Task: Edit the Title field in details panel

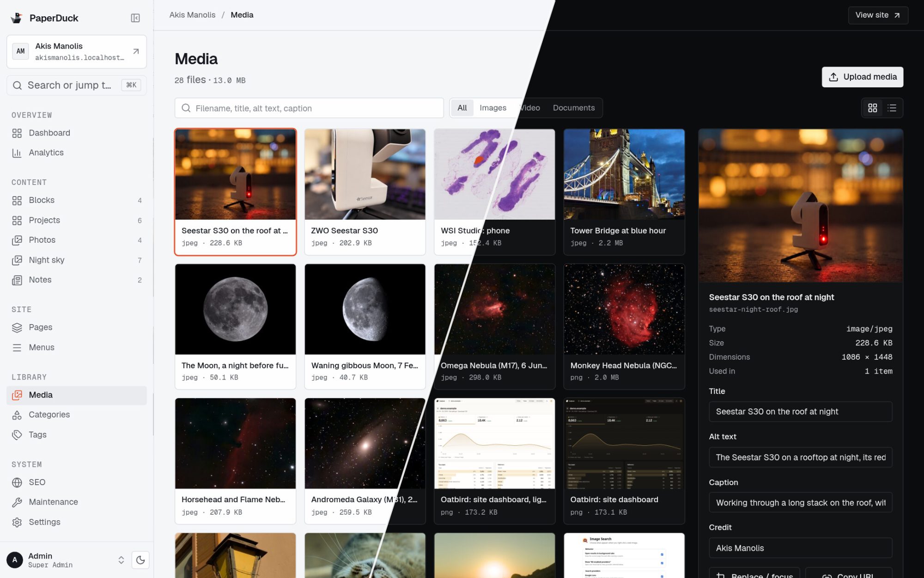Action: coord(800,412)
